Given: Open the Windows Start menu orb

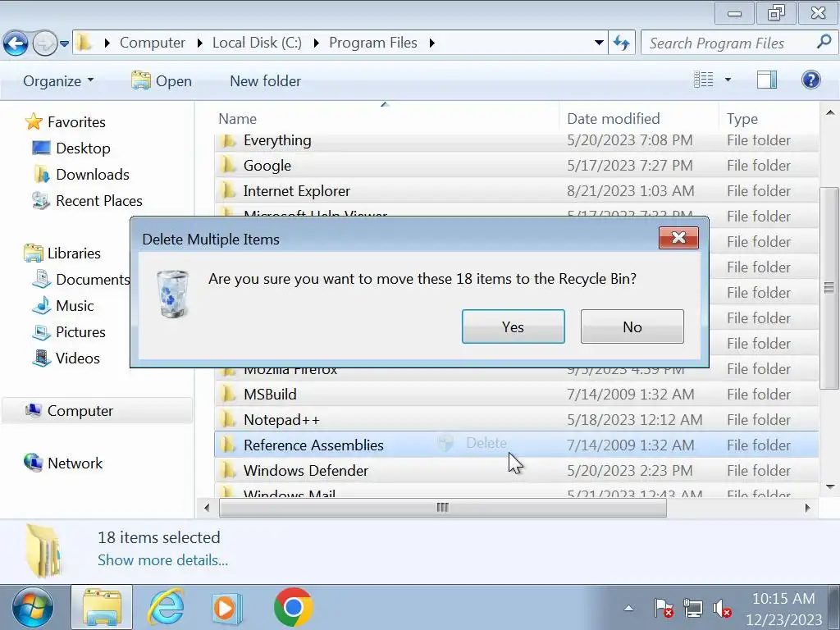Looking at the screenshot, I should pyautogui.click(x=33, y=608).
